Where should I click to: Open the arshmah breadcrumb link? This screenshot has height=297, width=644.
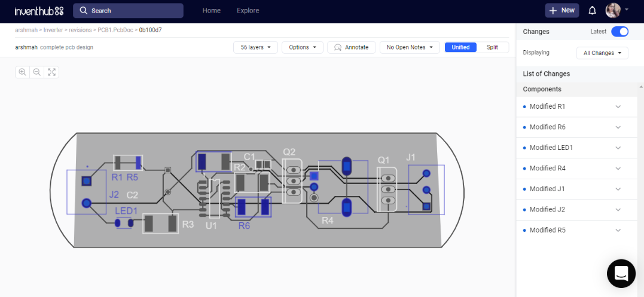coord(26,30)
